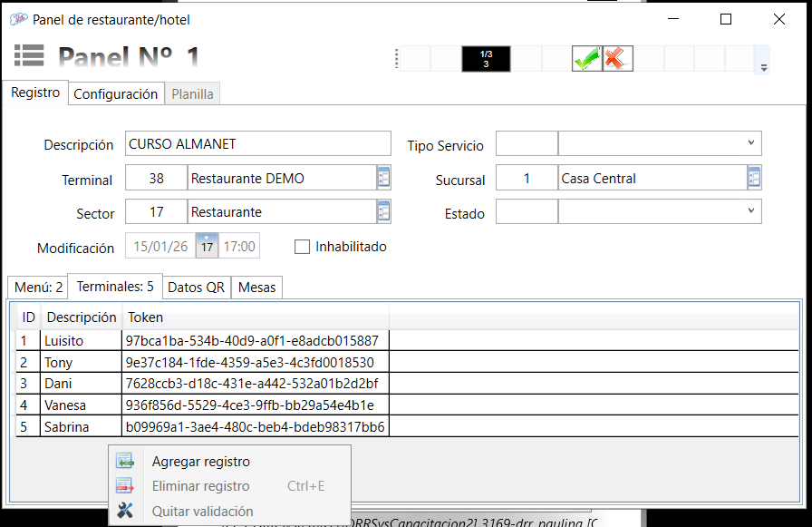The width and height of the screenshot is (812, 527).
Task: Click the Descripción field CURSO ALMANET
Action: [x=256, y=144]
